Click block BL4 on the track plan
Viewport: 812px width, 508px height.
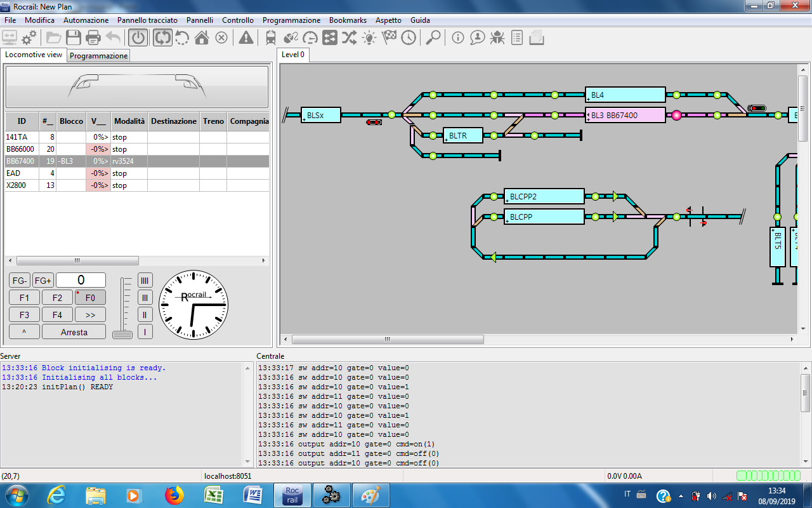tap(625, 95)
